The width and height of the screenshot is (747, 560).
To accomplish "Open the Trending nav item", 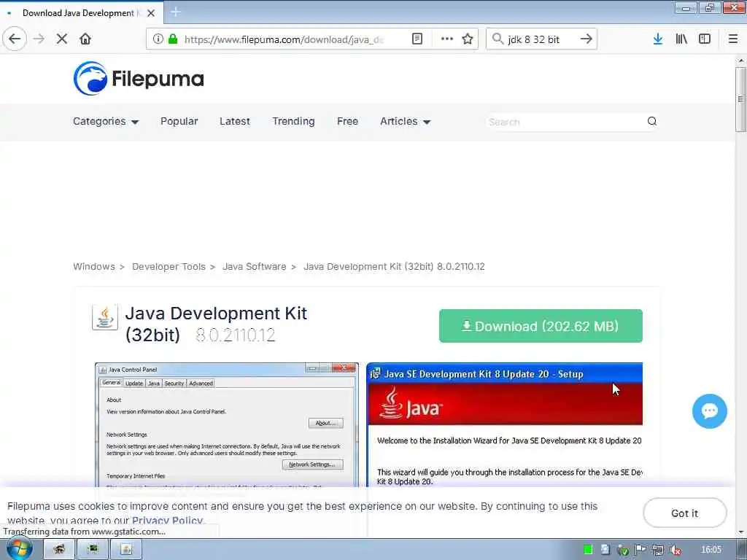I will (x=293, y=122).
